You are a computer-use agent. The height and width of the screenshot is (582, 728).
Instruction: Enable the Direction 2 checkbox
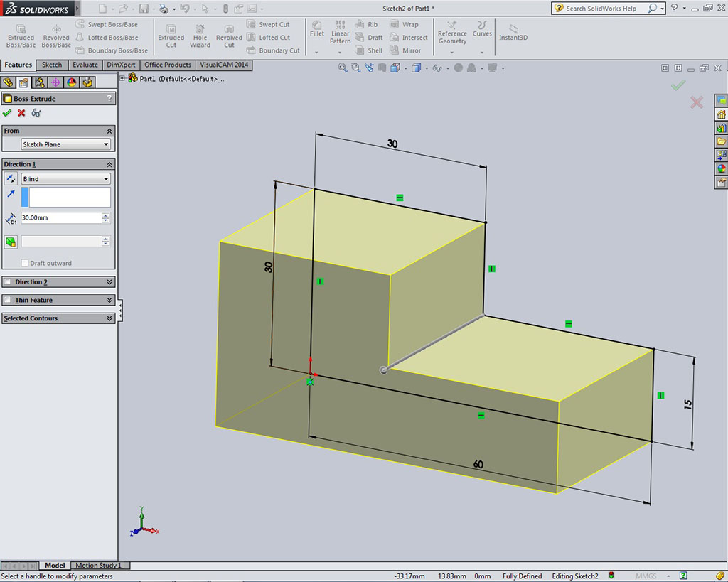8,282
